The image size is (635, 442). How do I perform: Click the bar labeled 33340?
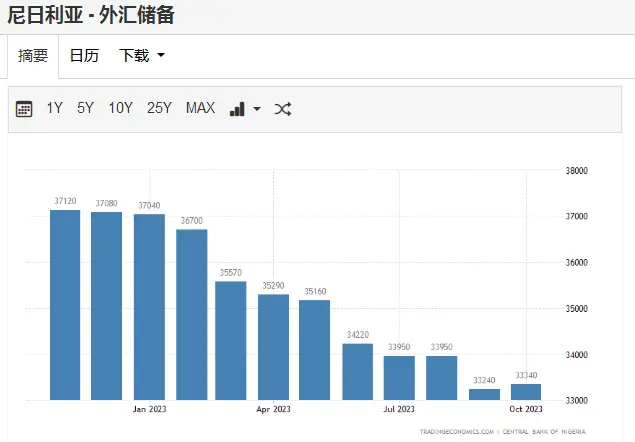point(526,392)
